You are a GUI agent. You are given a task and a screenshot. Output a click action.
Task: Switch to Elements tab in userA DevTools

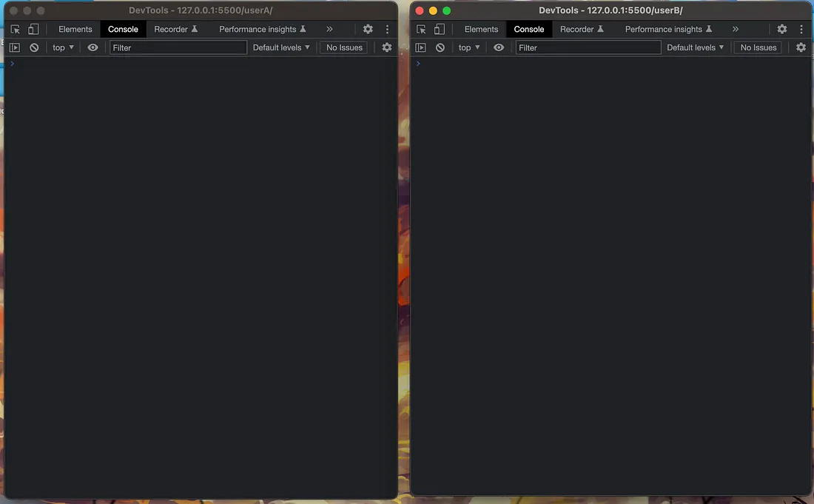(75, 30)
